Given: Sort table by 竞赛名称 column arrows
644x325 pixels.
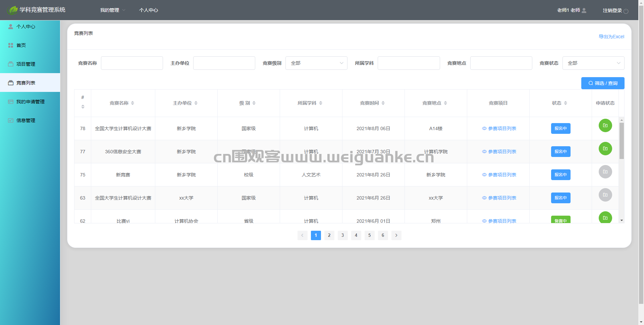Looking at the screenshot, I should (x=132, y=103).
